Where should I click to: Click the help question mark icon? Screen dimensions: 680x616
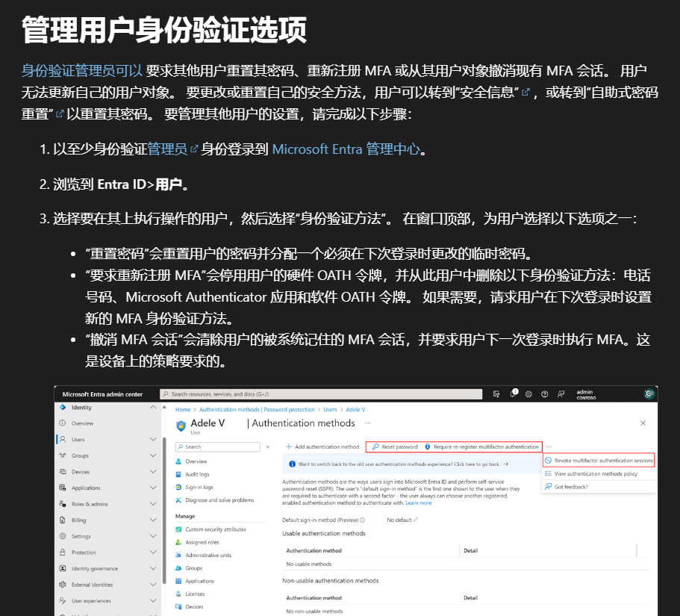(x=544, y=394)
